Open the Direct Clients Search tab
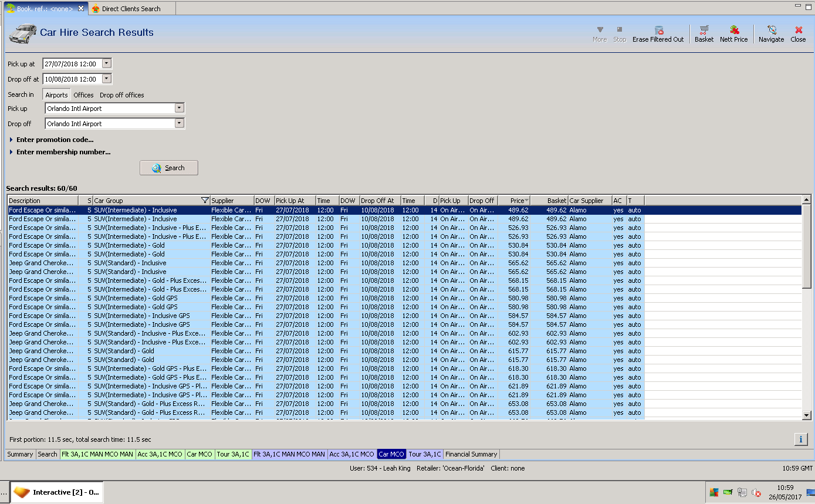Viewport: 815px width, 504px height. tap(130, 9)
